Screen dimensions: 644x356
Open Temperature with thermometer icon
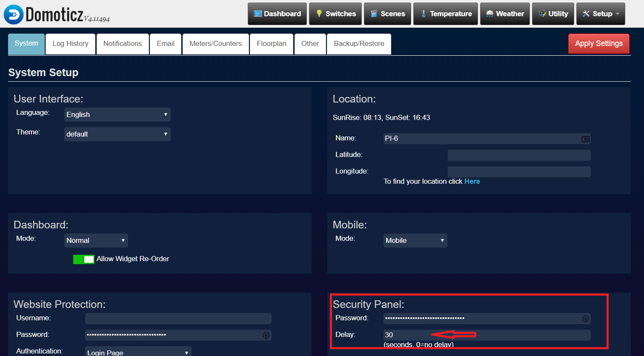pos(446,14)
